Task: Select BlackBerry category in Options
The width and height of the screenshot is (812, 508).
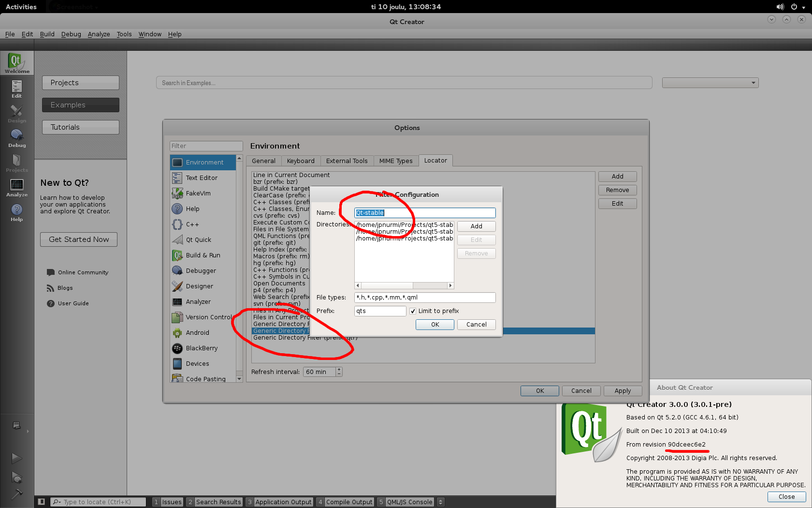Action: pos(202,348)
